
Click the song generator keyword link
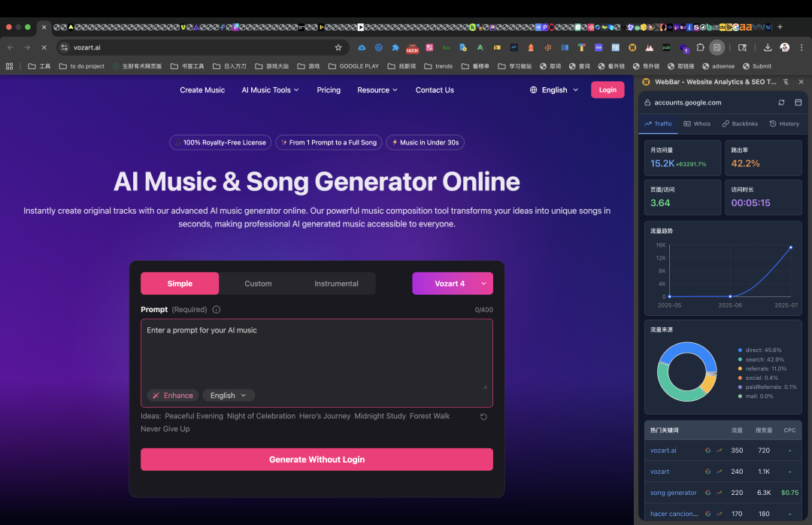(673, 493)
